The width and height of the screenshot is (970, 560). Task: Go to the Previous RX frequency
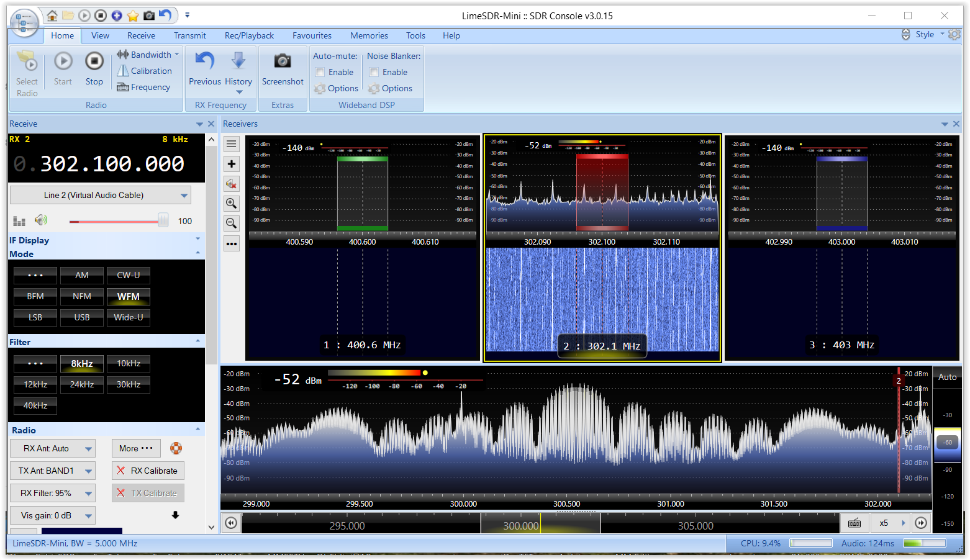(x=205, y=68)
